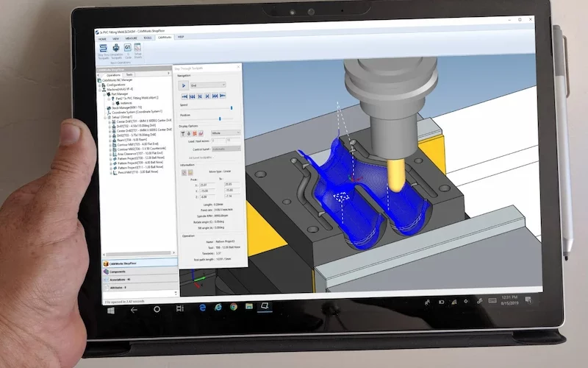Toggle the tool holder display icon
This screenshot has width=588, height=368.
[x=189, y=133]
